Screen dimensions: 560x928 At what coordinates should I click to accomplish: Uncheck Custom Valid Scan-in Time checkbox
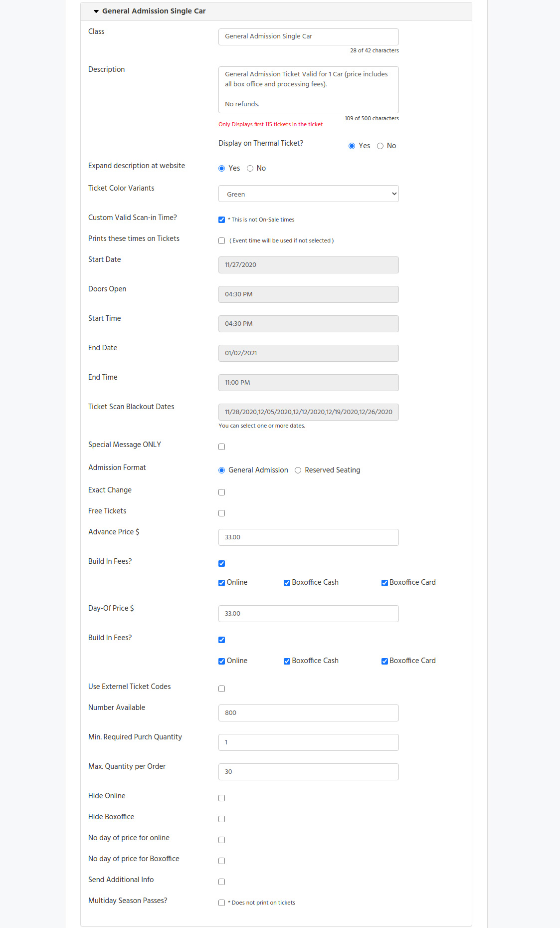pyautogui.click(x=222, y=220)
